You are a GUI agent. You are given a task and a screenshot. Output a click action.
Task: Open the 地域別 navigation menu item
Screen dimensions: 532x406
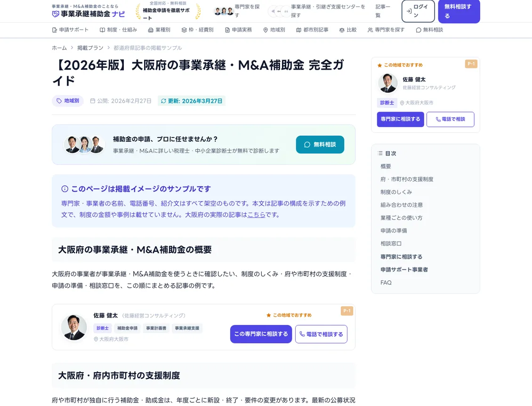274,30
